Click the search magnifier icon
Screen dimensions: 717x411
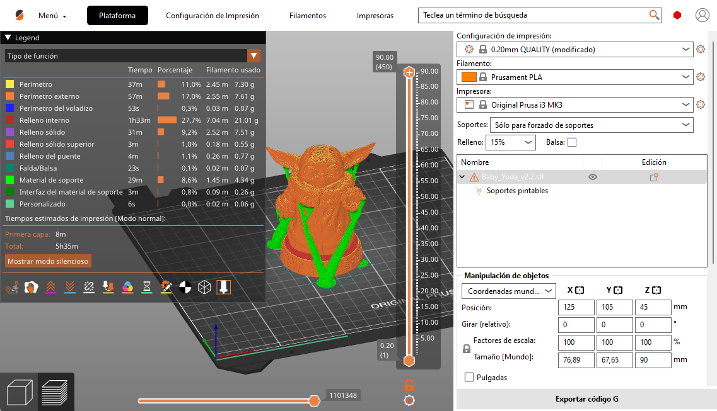click(654, 16)
